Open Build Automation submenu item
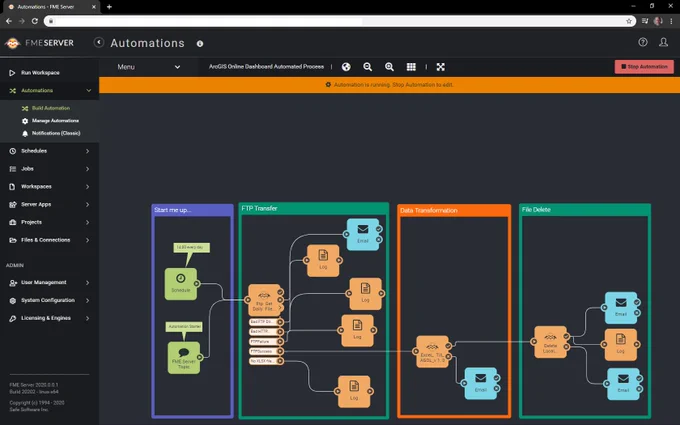 coord(51,108)
